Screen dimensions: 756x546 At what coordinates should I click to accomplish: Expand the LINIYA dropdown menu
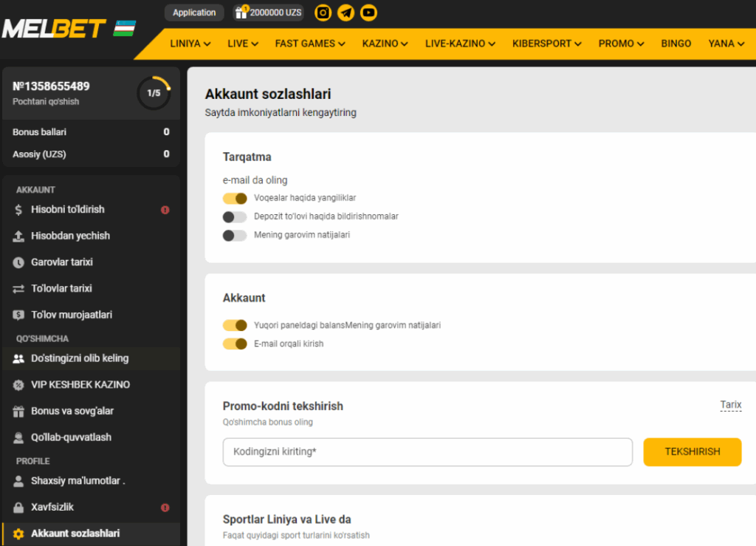pos(190,44)
